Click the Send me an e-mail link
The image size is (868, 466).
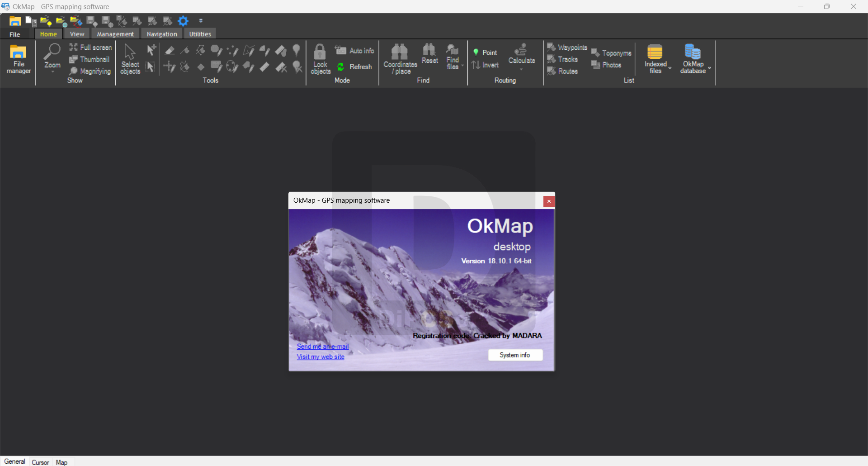(323, 347)
